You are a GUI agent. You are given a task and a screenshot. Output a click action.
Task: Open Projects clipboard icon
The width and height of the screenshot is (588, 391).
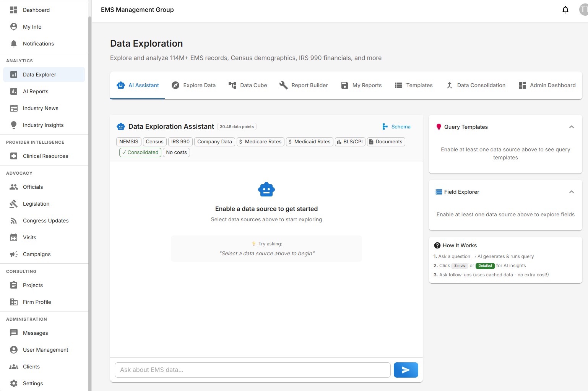14,285
